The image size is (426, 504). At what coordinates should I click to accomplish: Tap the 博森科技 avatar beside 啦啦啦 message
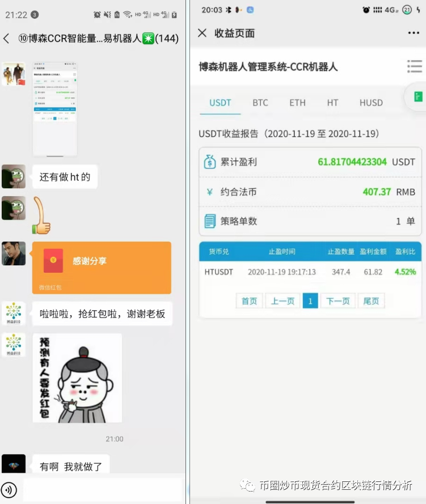point(14,313)
